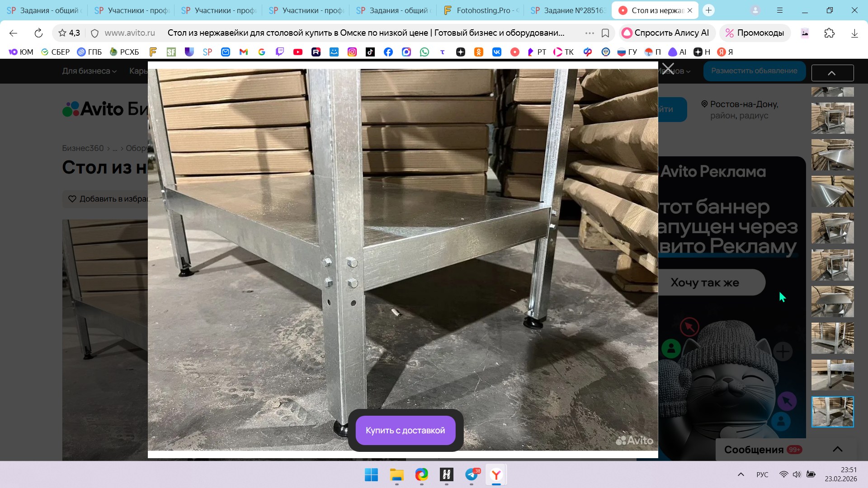
Task: Open browser extensions puzzle icon
Action: [x=829, y=33]
